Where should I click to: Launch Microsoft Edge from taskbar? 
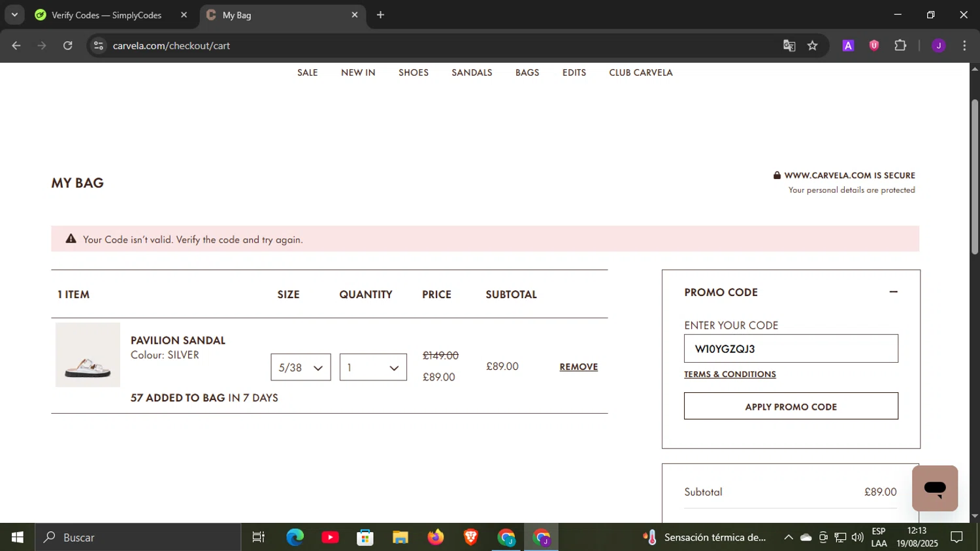295,537
